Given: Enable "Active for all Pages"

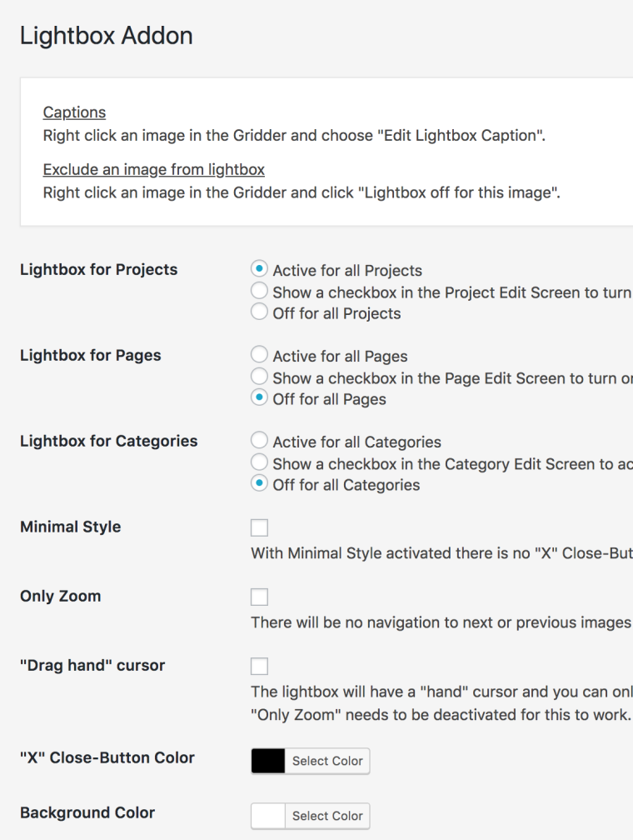Looking at the screenshot, I should pos(259,356).
